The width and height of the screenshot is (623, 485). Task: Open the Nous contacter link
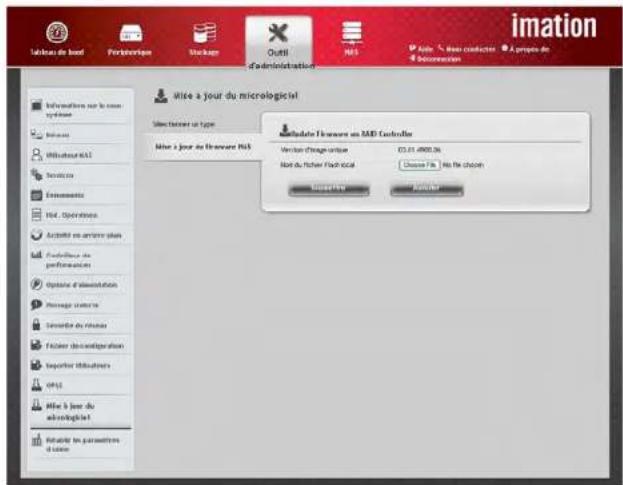tap(467, 49)
